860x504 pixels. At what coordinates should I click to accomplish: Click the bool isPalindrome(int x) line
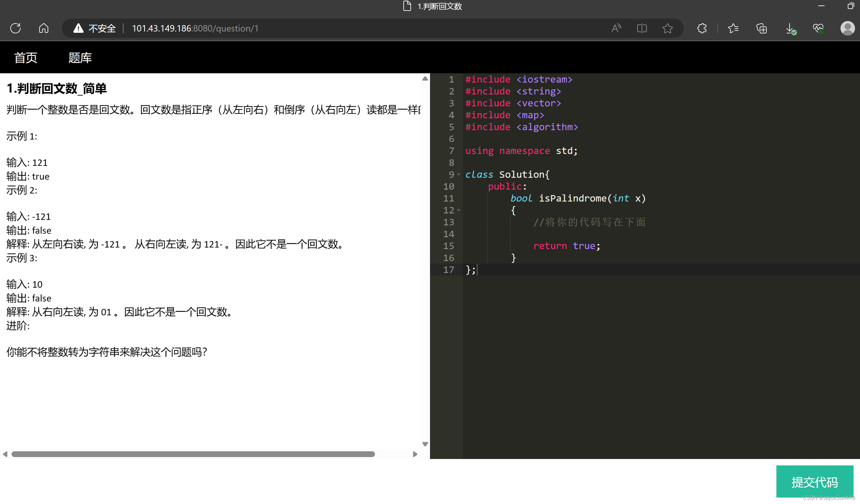click(x=578, y=198)
